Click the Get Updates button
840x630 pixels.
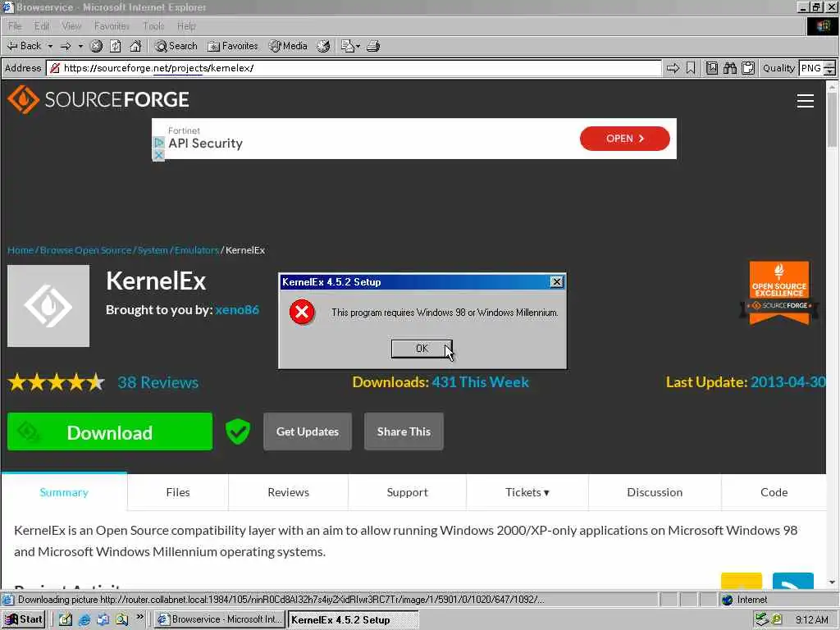(x=308, y=431)
